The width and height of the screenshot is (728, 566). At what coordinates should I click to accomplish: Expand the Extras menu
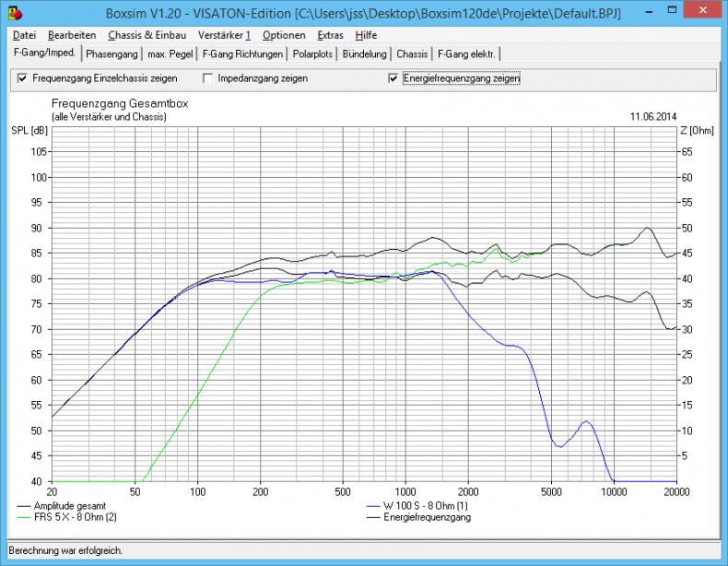click(x=330, y=35)
